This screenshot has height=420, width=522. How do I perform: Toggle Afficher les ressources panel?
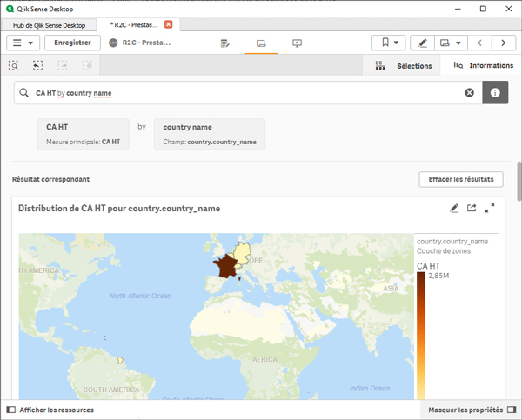point(50,410)
